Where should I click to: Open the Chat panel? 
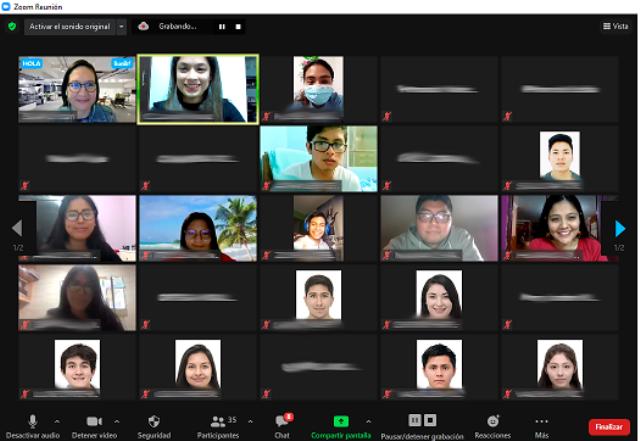282,422
